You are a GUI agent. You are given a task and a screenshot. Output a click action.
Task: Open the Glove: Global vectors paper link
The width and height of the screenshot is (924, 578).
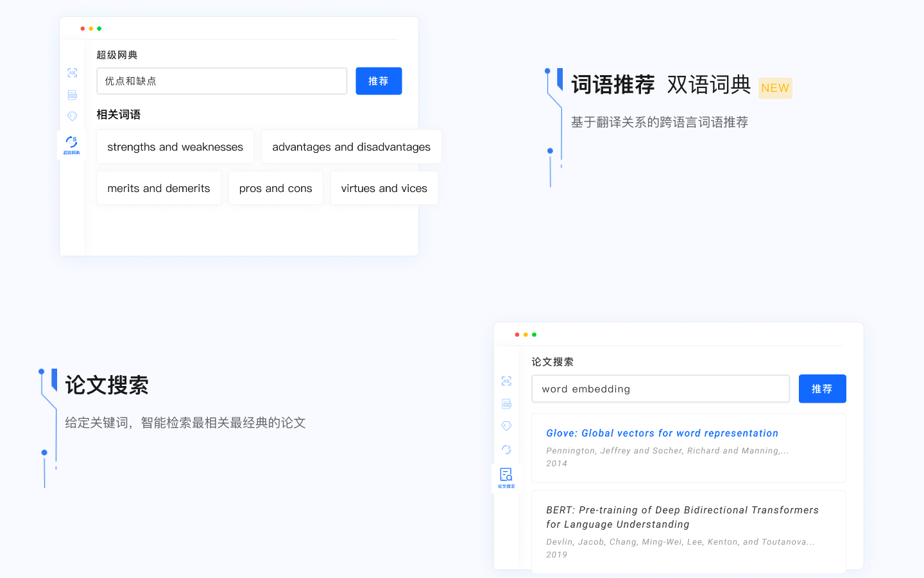tap(662, 433)
